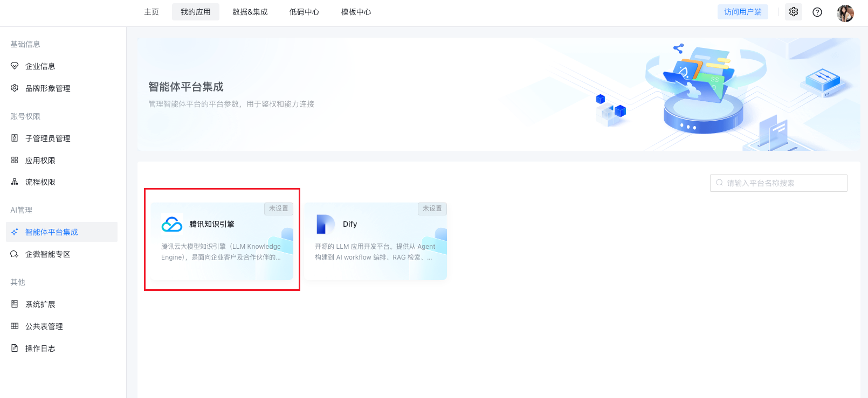The height and width of the screenshot is (398, 868).
Task: Select 子管理员管理 in the sidebar
Action: pyautogui.click(x=47, y=138)
